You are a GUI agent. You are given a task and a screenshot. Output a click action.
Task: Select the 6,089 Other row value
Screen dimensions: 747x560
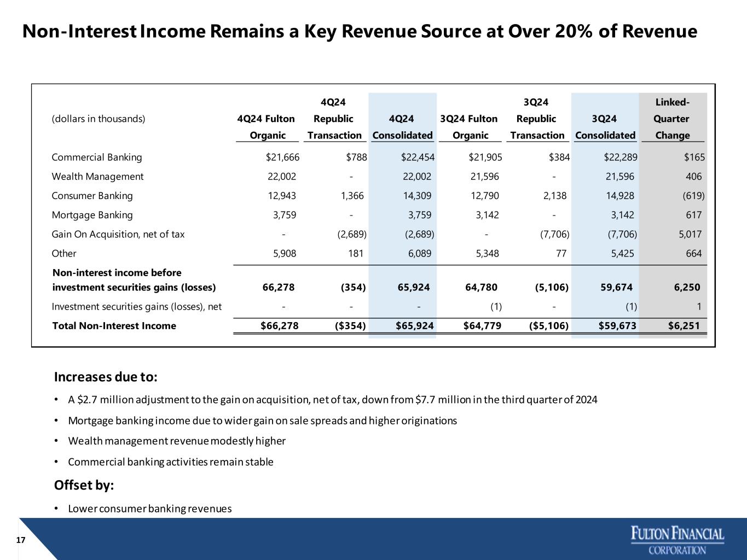(419, 253)
